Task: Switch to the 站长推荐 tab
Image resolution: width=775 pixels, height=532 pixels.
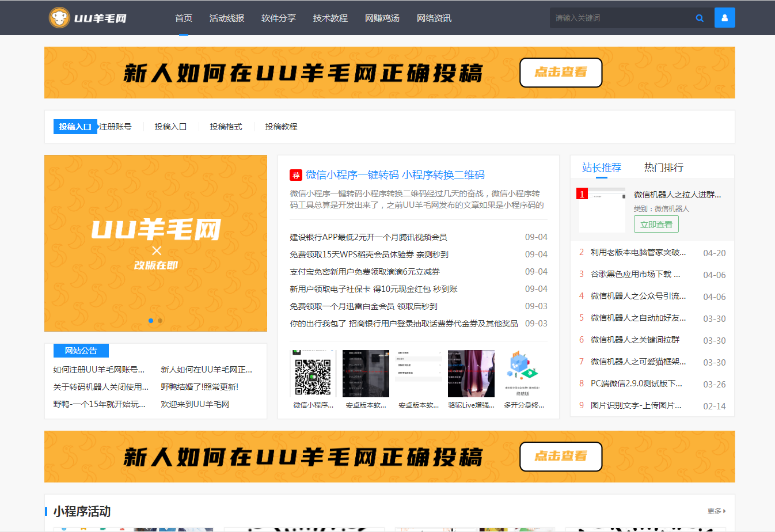Action: coord(601,168)
